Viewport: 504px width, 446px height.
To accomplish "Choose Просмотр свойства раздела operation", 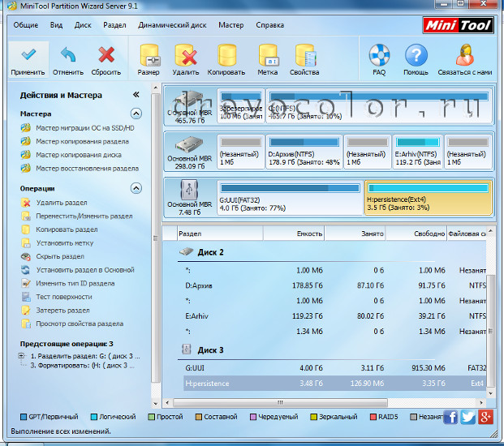I will [72, 324].
